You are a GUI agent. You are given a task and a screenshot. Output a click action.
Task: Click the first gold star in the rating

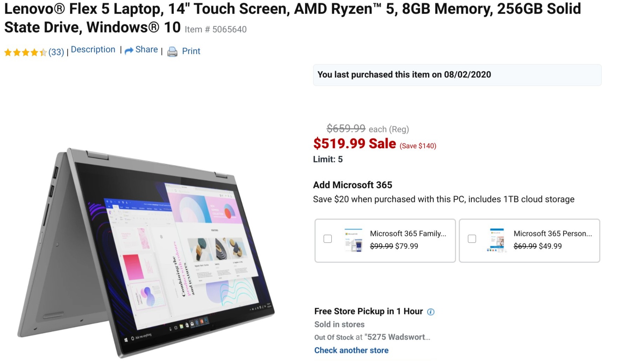click(x=8, y=52)
